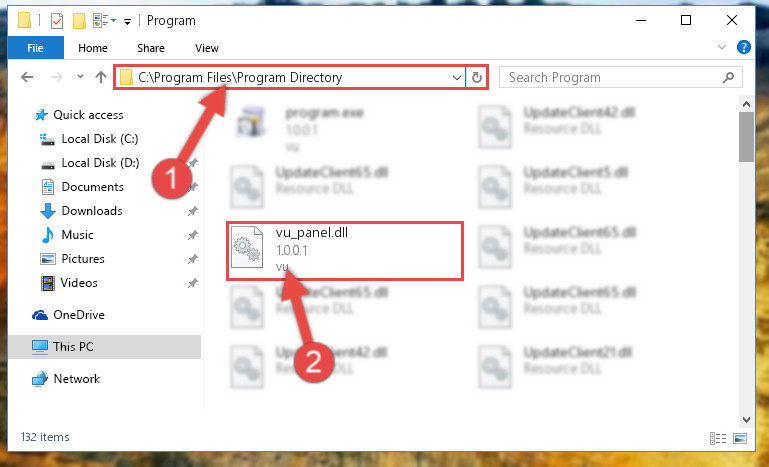Refresh the current folder view
Screen dimensions: 769x467
pos(476,78)
